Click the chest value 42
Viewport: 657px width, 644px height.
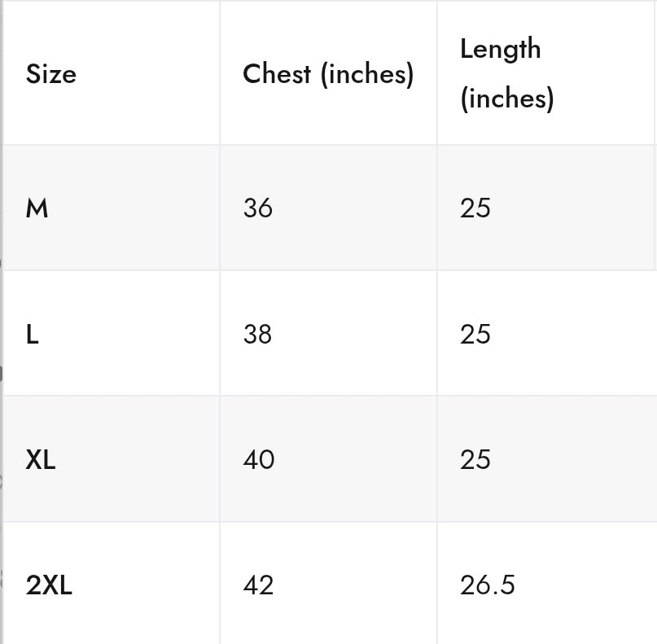click(x=258, y=585)
